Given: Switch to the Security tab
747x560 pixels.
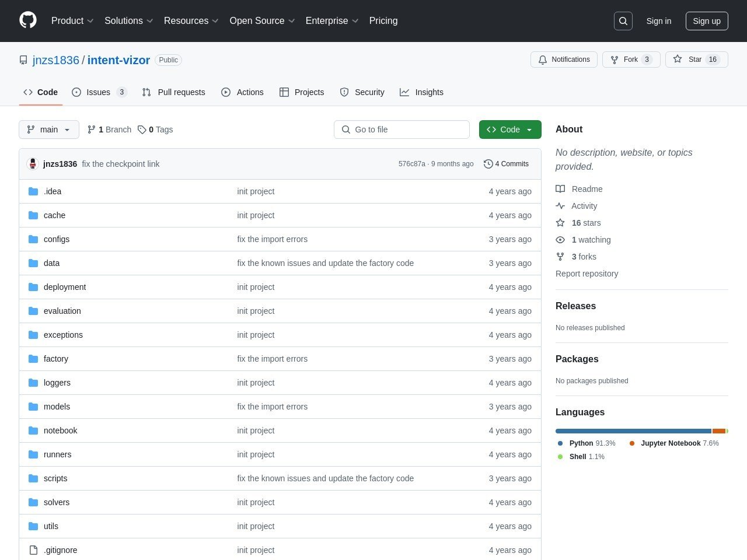Looking at the screenshot, I should point(362,92).
